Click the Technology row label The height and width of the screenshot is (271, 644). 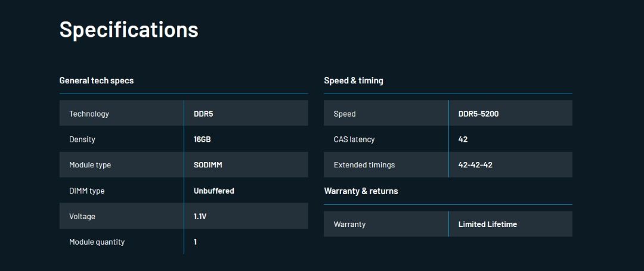point(89,114)
